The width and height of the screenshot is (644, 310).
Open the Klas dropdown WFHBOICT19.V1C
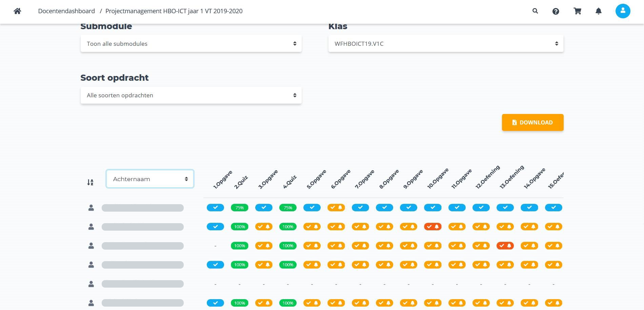pos(446,44)
